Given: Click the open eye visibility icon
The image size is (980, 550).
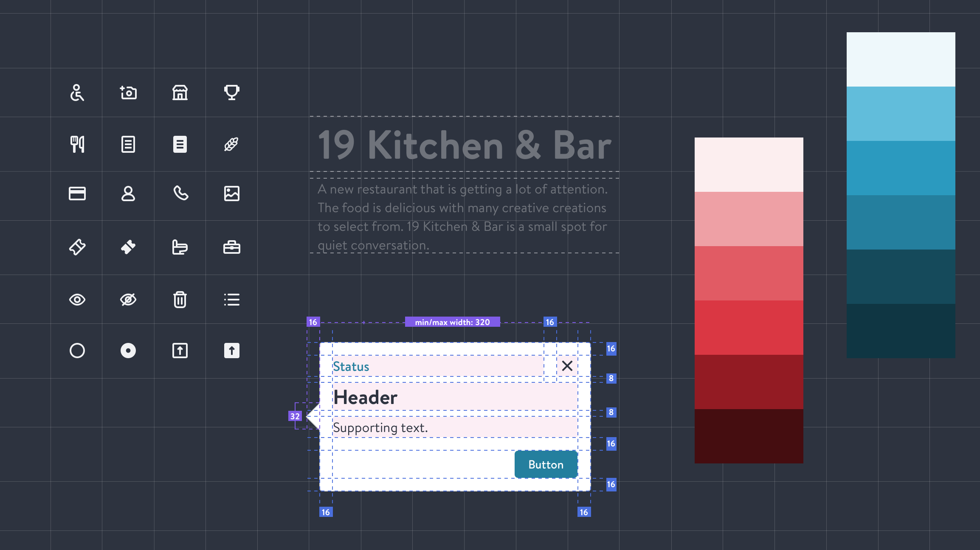Looking at the screenshot, I should [x=77, y=300].
